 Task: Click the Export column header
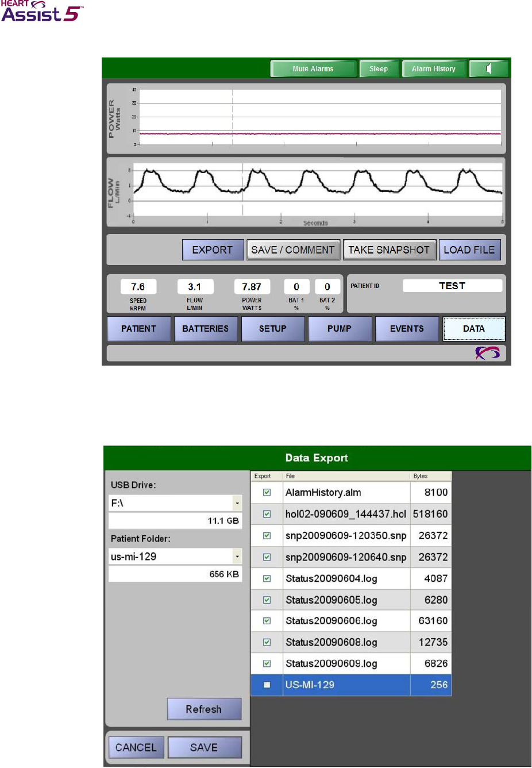[267, 476]
